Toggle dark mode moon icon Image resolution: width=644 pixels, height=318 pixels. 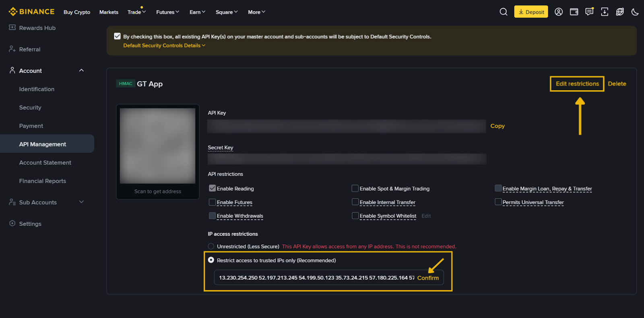[635, 12]
